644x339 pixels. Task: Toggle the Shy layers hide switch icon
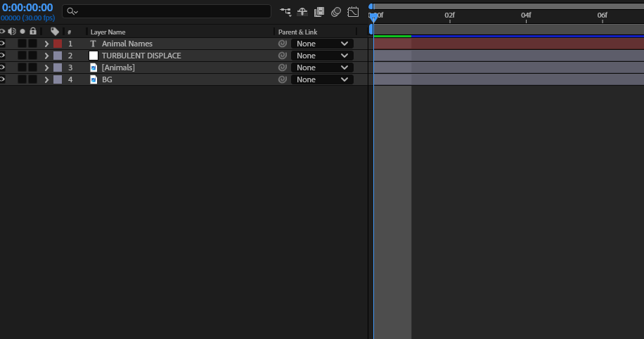pyautogui.click(x=302, y=12)
